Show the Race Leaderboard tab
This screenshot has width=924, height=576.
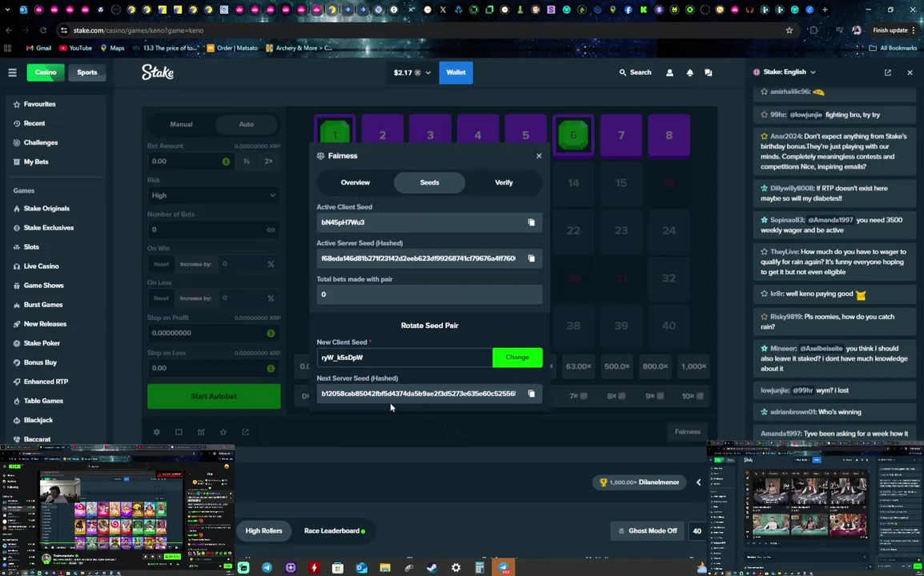[x=334, y=530]
